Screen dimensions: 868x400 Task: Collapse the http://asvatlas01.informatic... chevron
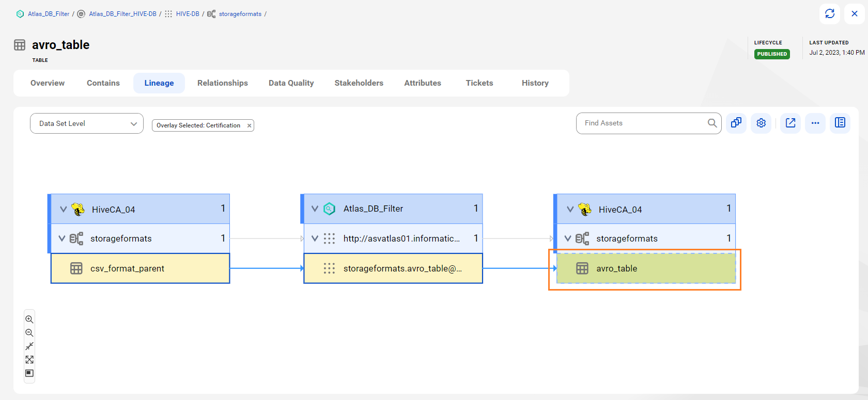(315, 238)
